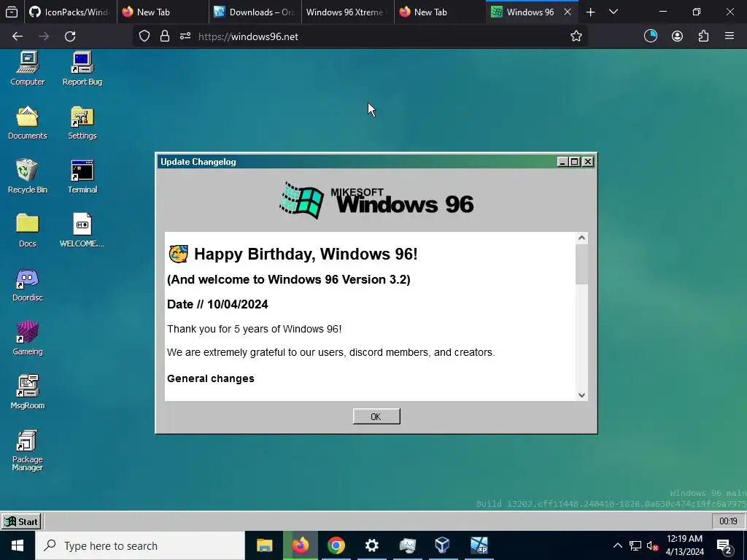Open Windows Settings gear in taskbar
Screen dimensions: 747x560
371,545
